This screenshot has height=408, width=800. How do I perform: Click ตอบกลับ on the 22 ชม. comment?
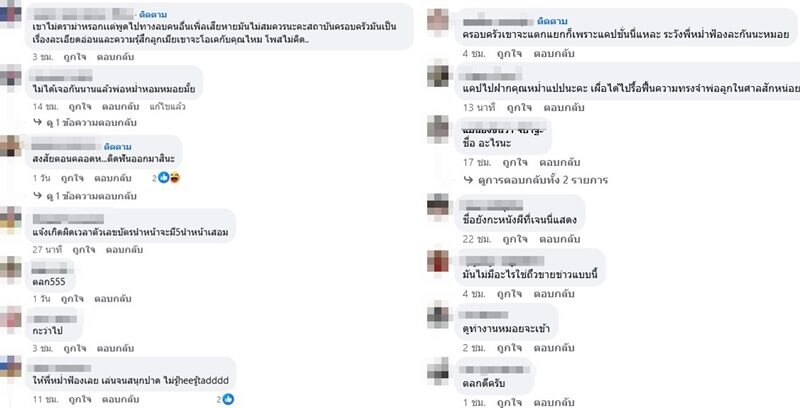point(560,239)
